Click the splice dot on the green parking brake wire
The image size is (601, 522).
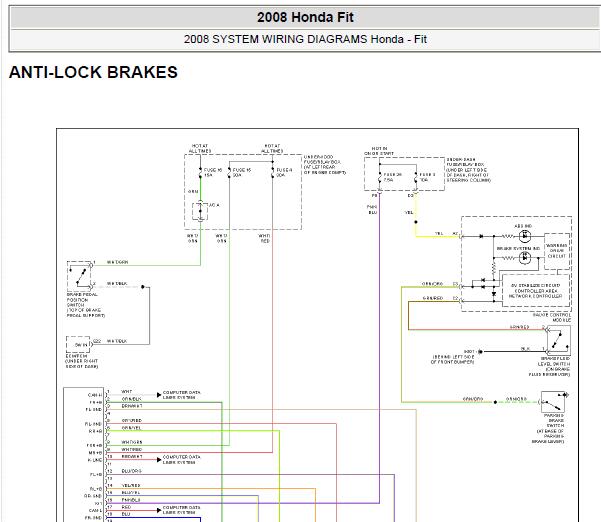point(495,402)
